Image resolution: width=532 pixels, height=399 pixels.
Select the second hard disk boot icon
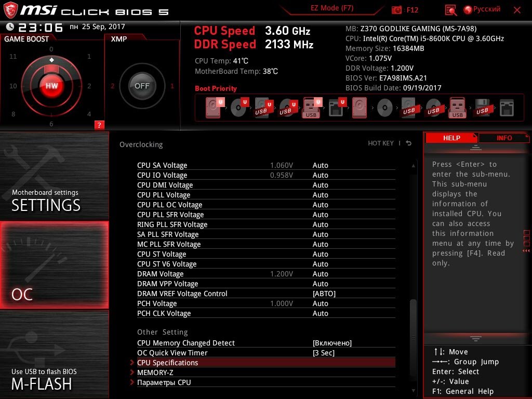click(x=360, y=108)
